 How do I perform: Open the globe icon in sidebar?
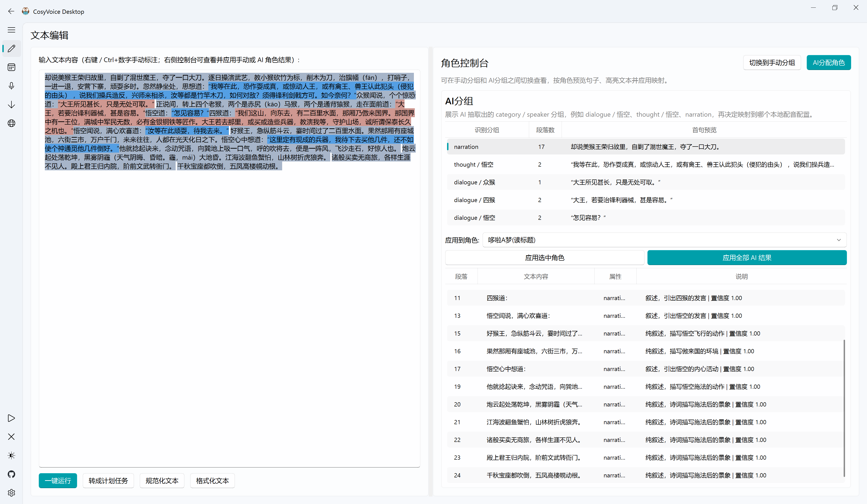[x=11, y=123]
